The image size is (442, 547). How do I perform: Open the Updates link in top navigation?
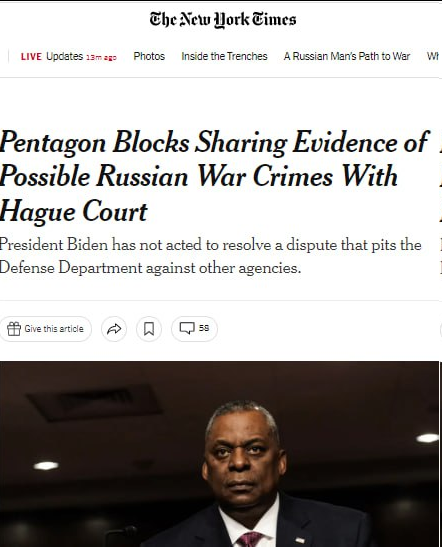click(x=65, y=56)
